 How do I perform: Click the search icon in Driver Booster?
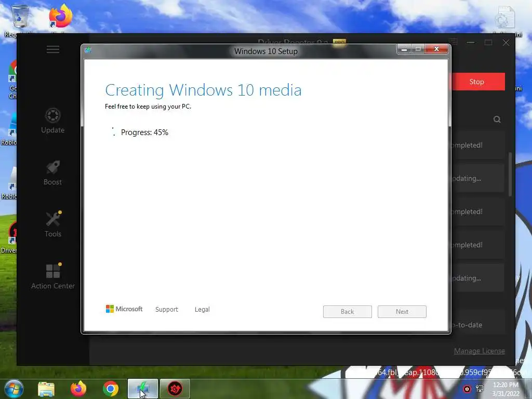coord(497,119)
